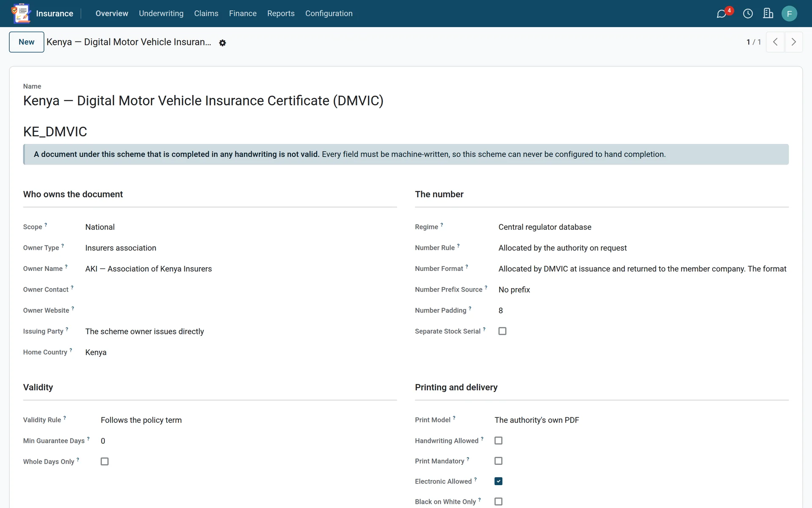Image resolution: width=812 pixels, height=508 pixels.
Task: Show help tooltip for Regime
Action: (442, 225)
